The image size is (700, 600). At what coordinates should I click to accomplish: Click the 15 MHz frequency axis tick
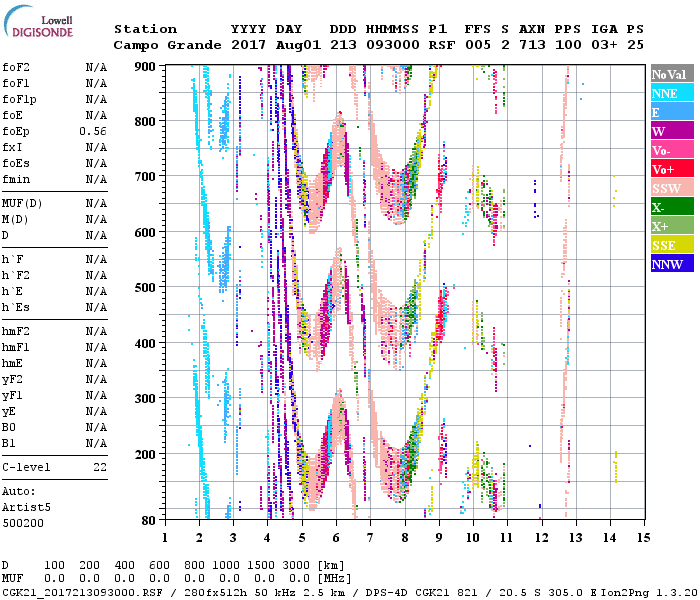click(x=643, y=537)
